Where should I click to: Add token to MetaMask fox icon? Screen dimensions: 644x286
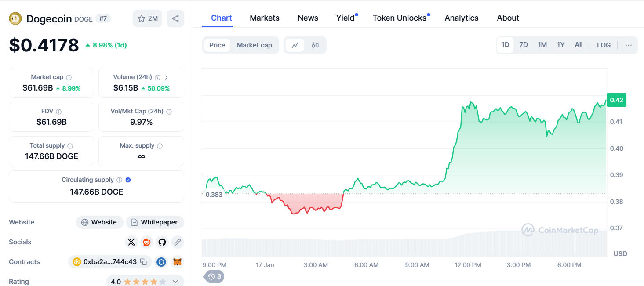pos(178,262)
